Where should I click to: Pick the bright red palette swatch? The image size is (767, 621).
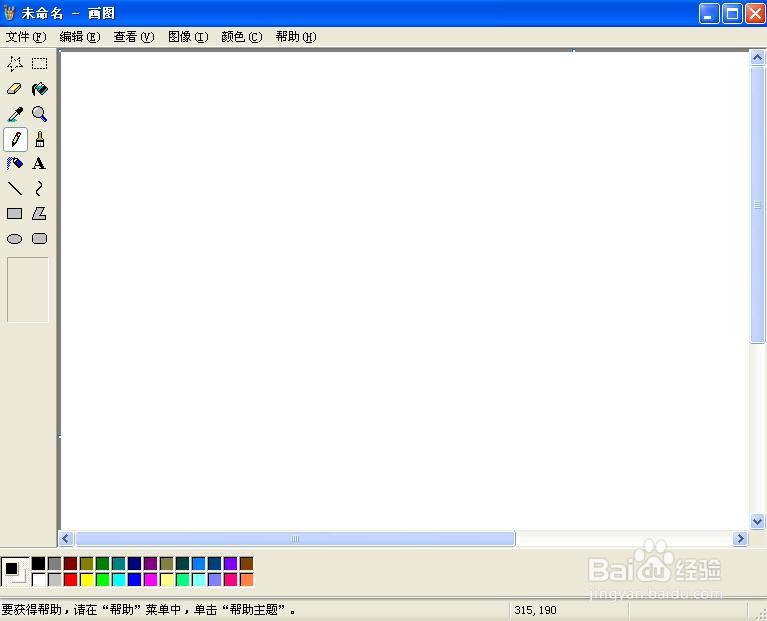[70, 579]
